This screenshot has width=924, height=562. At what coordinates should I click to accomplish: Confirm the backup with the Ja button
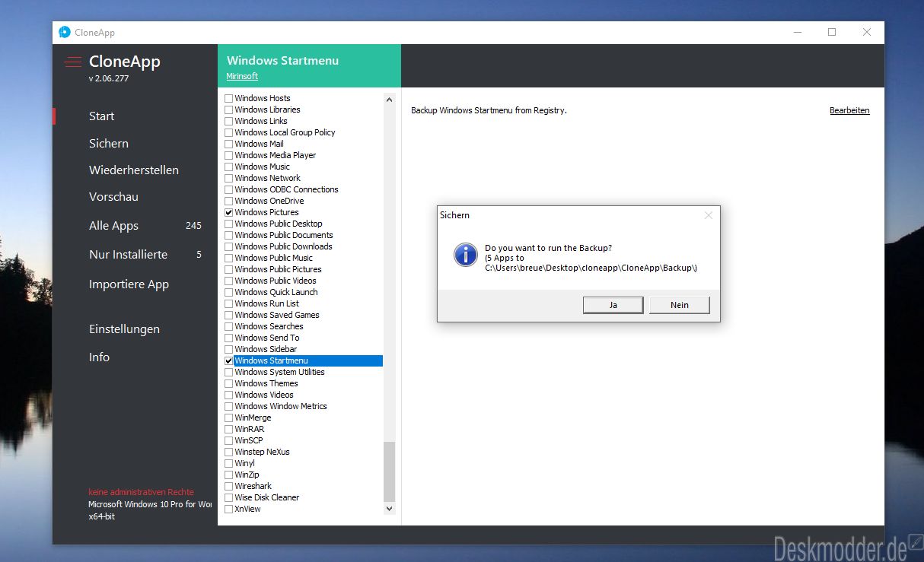click(x=613, y=305)
